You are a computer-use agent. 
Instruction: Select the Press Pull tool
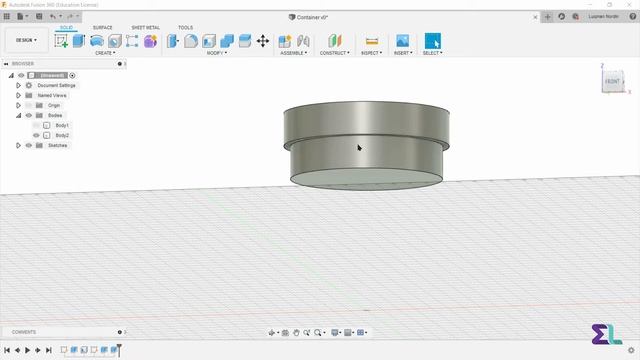click(173, 41)
